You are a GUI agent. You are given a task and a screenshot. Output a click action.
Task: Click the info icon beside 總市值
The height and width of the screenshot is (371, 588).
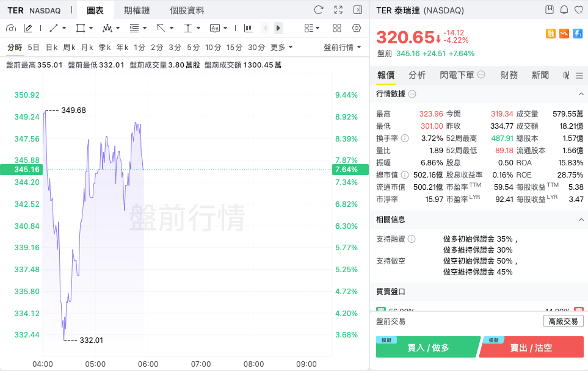pyautogui.click(x=405, y=175)
